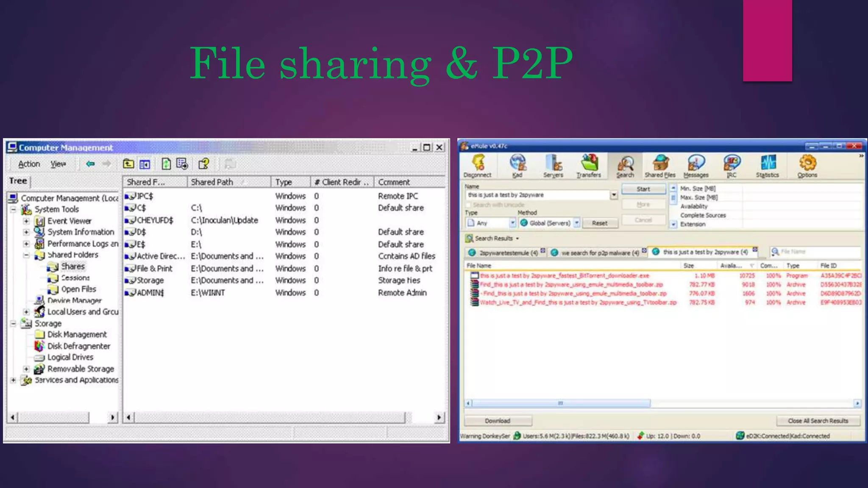Click the Reset button
The width and height of the screenshot is (868, 488).
click(x=600, y=223)
